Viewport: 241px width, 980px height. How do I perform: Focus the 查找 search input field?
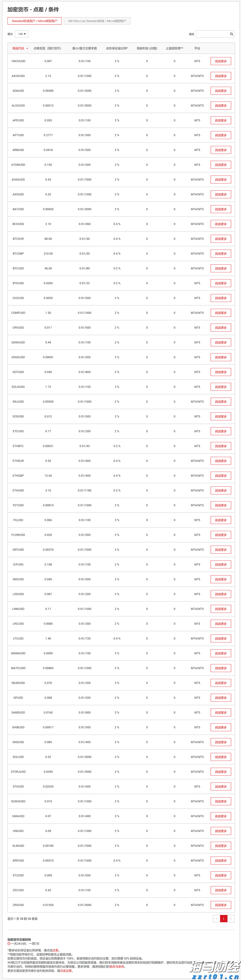(x=212, y=34)
